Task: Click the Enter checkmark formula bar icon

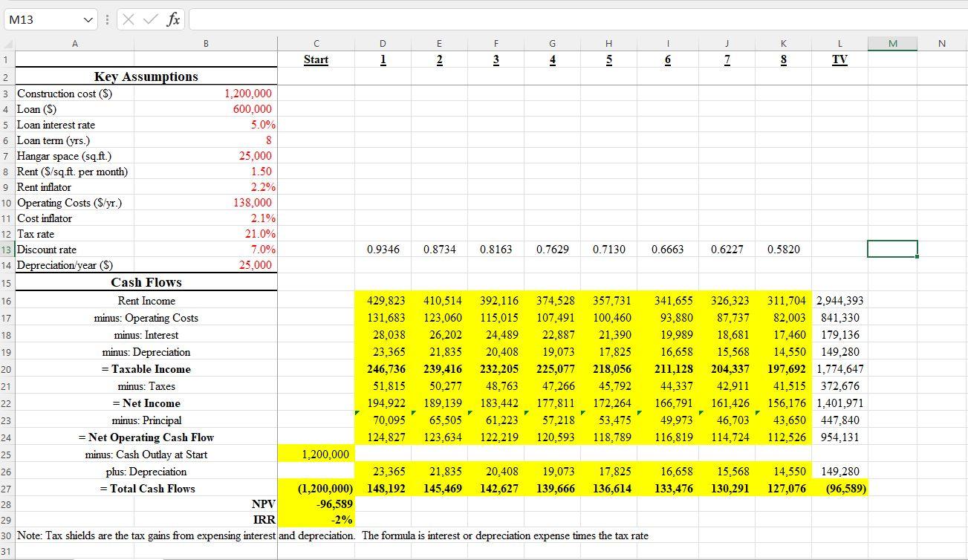Action: (x=149, y=20)
